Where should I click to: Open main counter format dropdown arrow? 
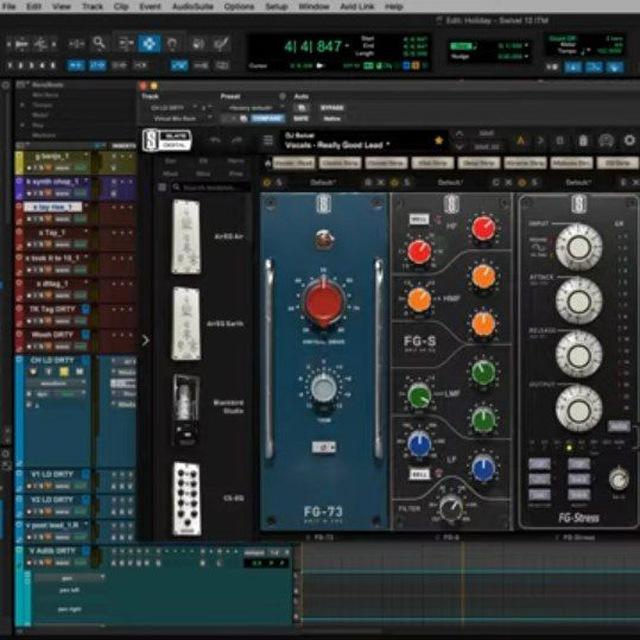pos(347,46)
